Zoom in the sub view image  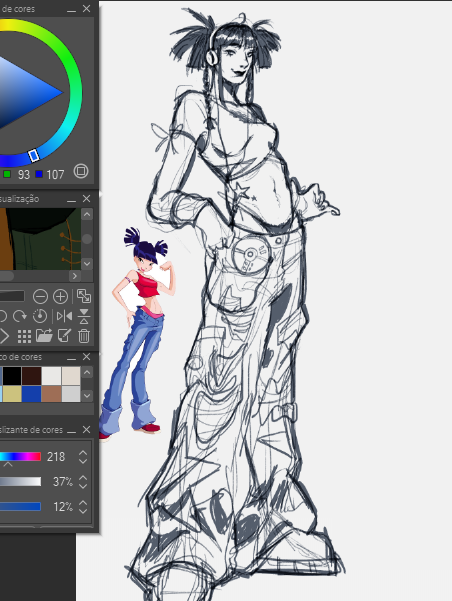pyautogui.click(x=60, y=296)
